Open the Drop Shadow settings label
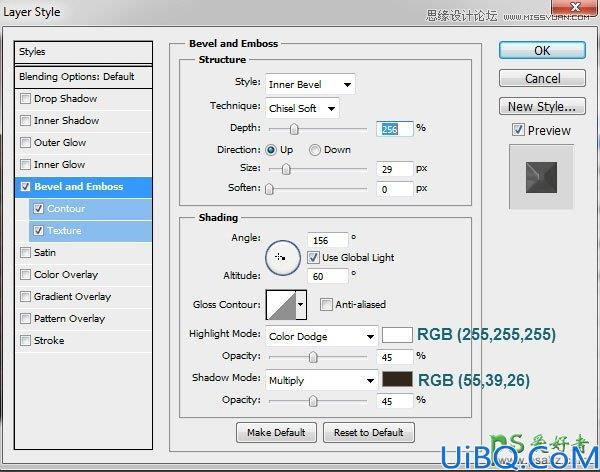Viewport: 600px width, 472px height. pyautogui.click(x=65, y=99)
